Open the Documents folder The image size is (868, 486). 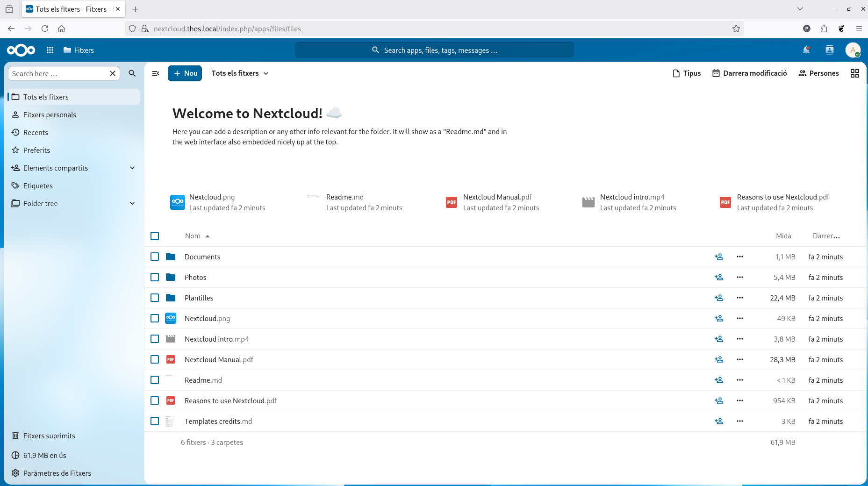coord(202,257)
